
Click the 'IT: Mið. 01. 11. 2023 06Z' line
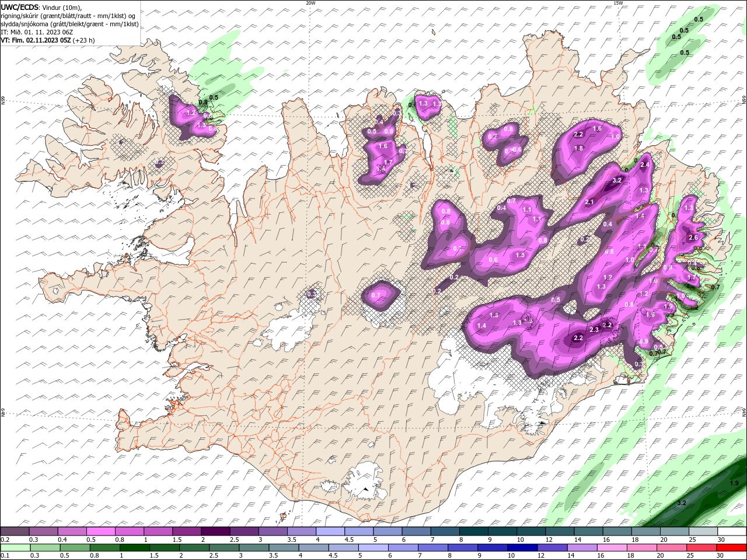tap(37, 32)
